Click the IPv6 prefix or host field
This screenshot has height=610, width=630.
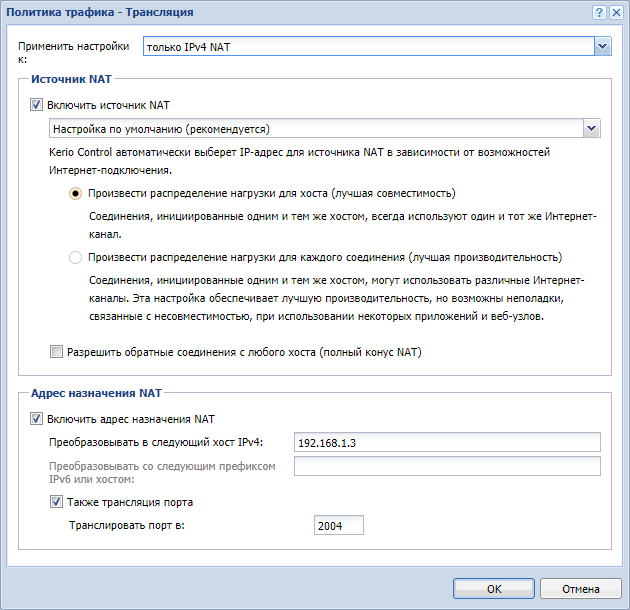click(x=446, y=467)
